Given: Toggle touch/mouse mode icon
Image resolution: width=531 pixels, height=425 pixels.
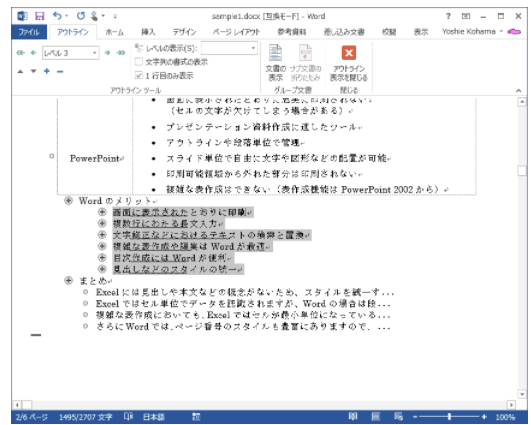Looking at the screenshot, I should 94,16.
